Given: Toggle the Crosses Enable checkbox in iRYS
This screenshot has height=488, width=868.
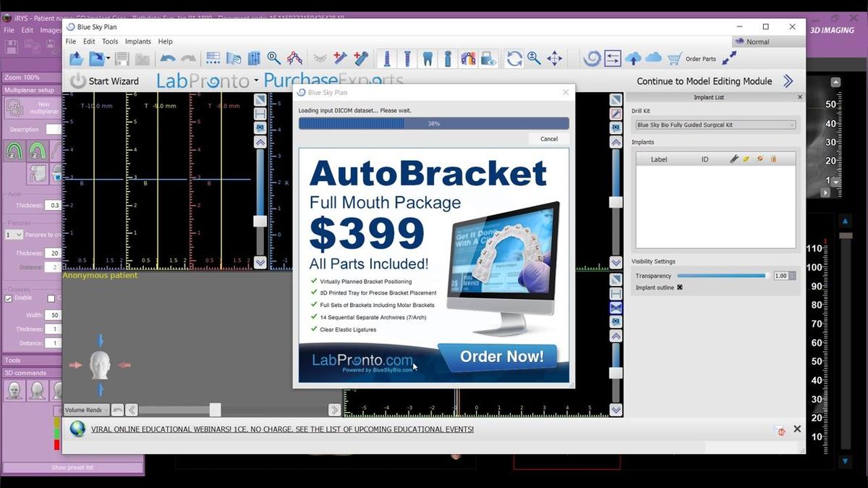Looking at the screenshot, I should pos(9,298).
